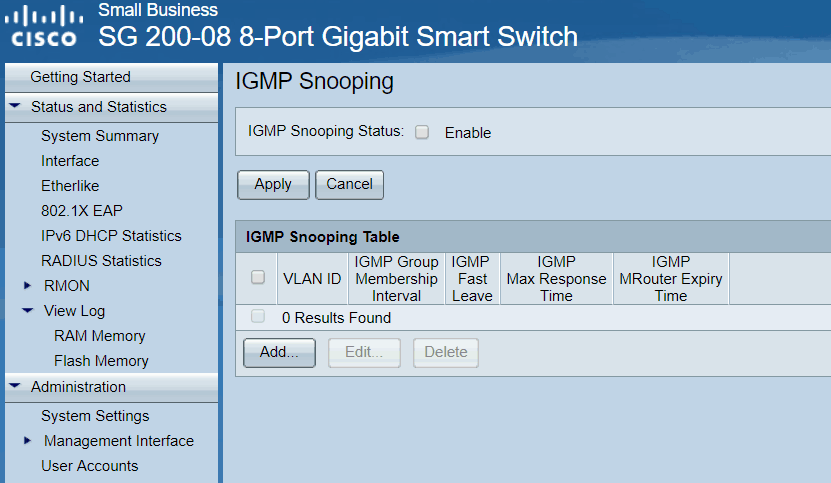
Task: Collapse the Administration section arrow
Action: click(x=15, y=386)
